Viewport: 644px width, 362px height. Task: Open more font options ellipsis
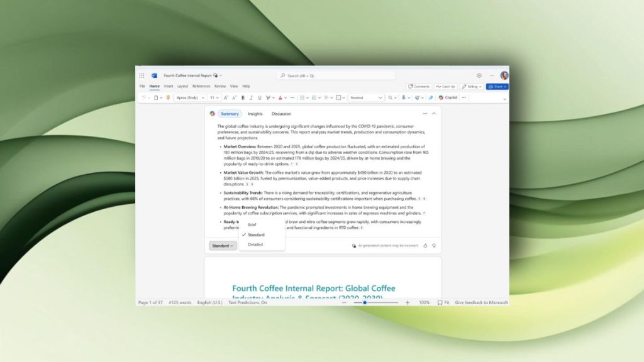click(x=292, y=97)
